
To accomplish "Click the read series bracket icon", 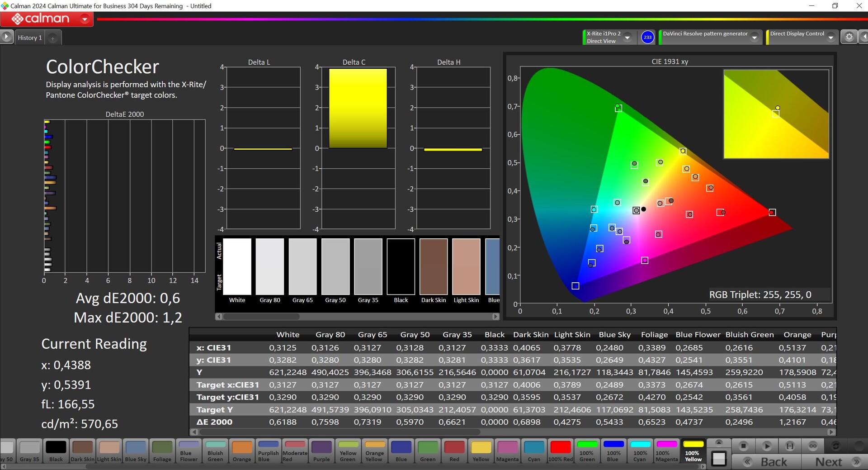I will pos(790,446).
